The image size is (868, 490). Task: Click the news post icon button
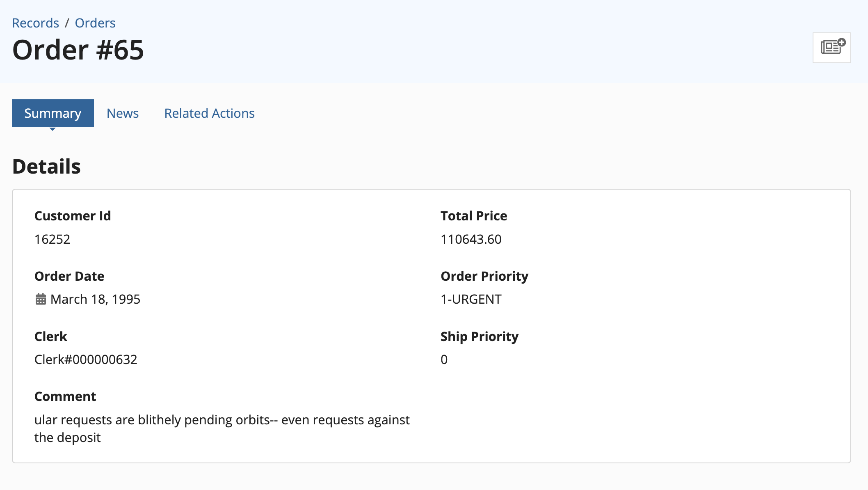831,48
